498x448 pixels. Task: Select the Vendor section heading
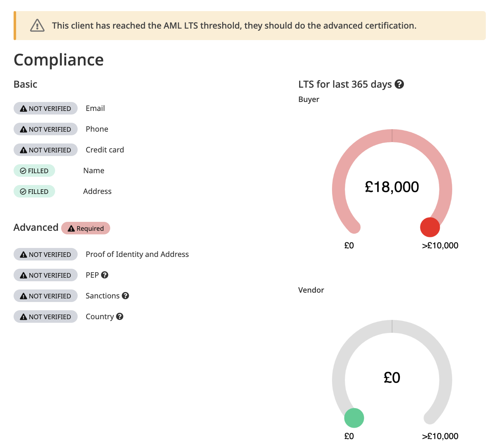point(311,290)
